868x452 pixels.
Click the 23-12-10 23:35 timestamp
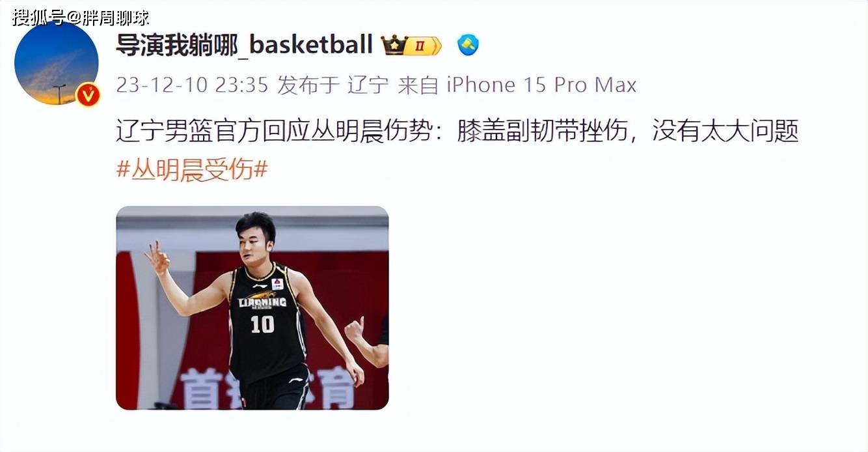coord(192,85)
